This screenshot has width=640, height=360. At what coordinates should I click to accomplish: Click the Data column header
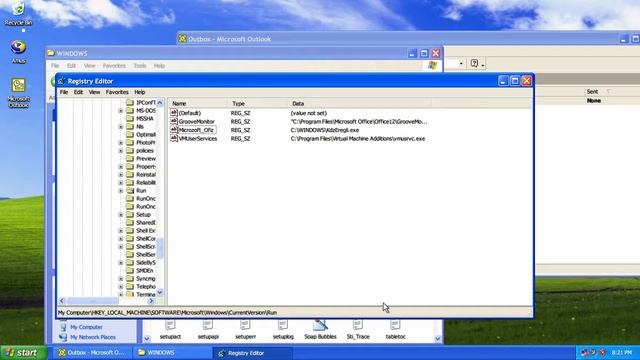pyautogui.click(x=360, y=104)
